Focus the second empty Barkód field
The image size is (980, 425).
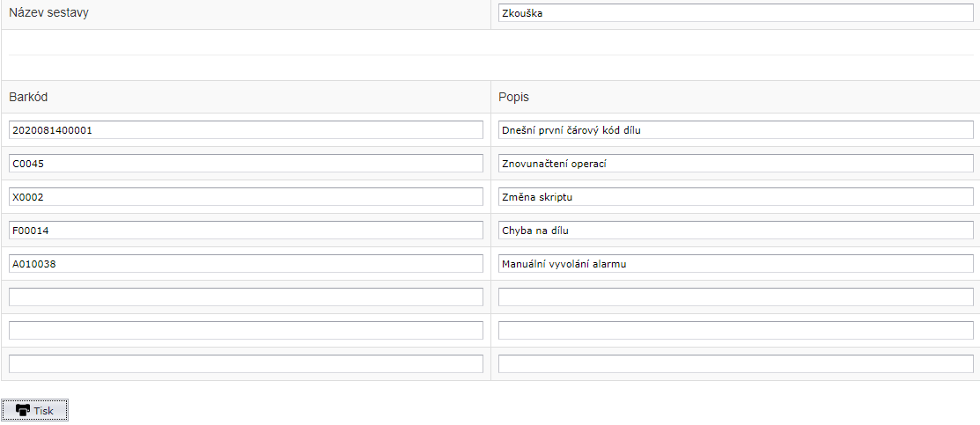[x=246, y=331]
